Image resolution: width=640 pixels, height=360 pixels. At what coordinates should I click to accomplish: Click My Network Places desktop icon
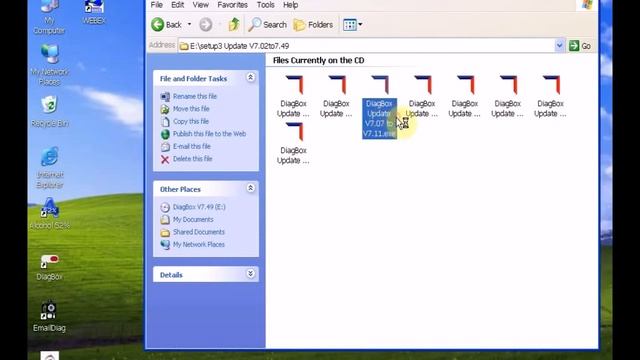[x=49, y=65]
